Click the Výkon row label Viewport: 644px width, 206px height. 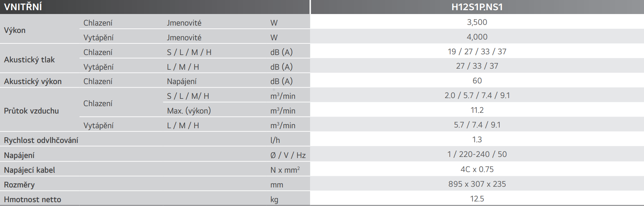point(15,30)
